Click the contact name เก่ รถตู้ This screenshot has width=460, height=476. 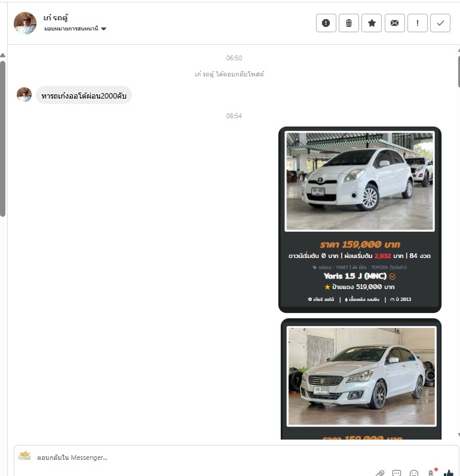point(56,17)
